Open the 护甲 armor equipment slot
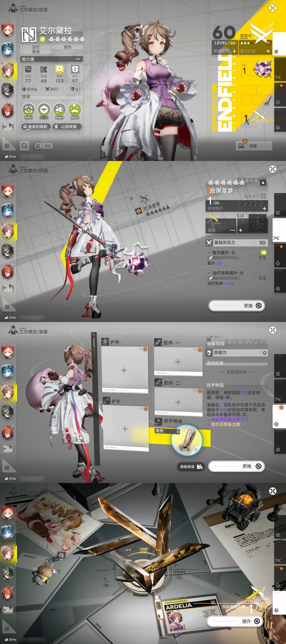286x644 pixels. click(124, 370)
